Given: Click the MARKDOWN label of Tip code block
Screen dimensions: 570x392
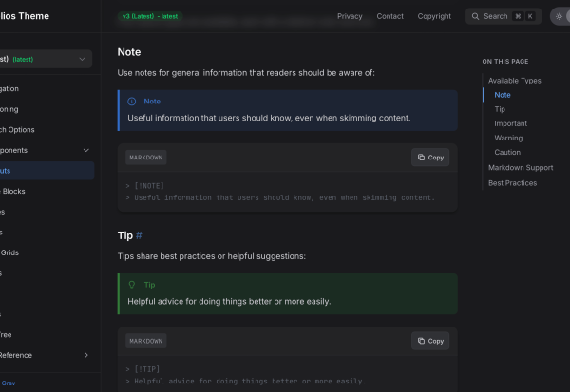Looking at the screenshot, I should pyautogui.click(x=146, y=341).
